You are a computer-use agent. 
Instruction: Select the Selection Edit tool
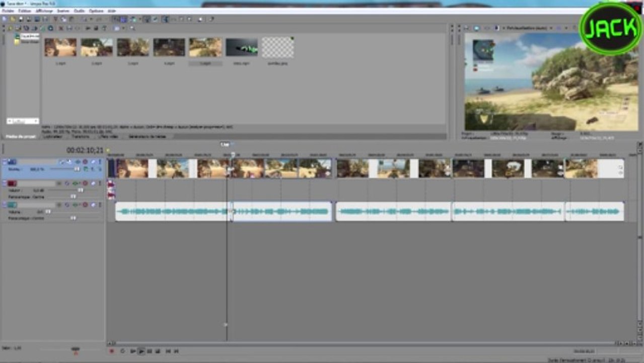tap(181, 19)
